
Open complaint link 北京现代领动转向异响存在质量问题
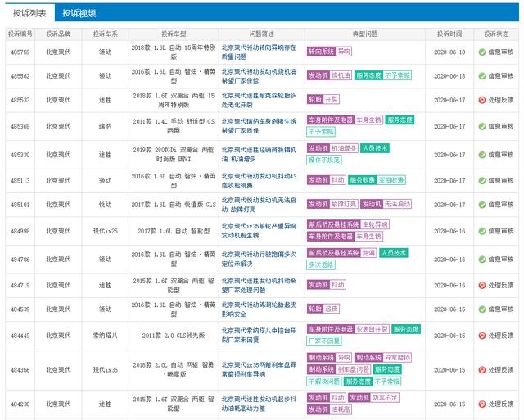[x=259, y=52]
